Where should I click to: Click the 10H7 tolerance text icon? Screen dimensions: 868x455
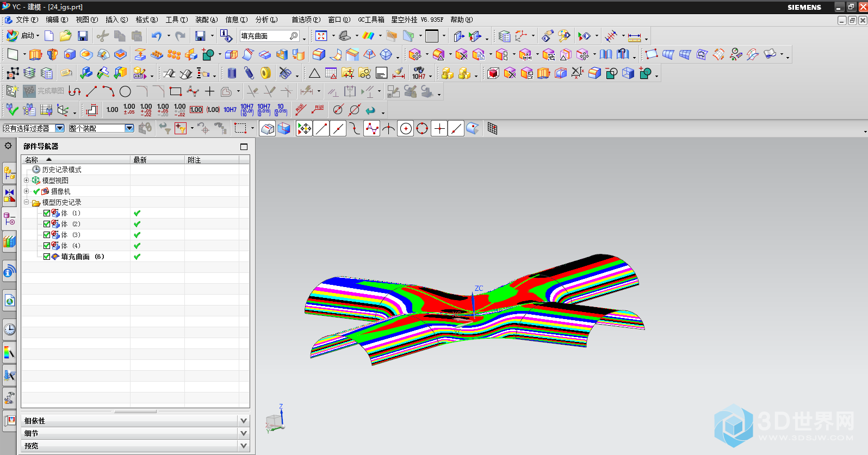click(x=230, y=110)
